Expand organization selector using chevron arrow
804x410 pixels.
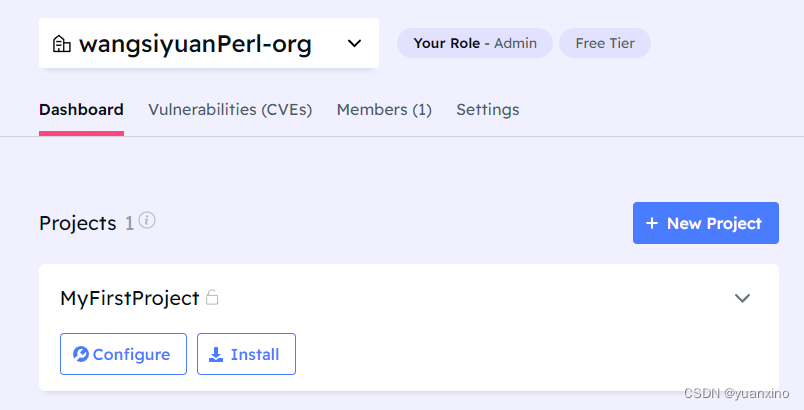[354, 44]
